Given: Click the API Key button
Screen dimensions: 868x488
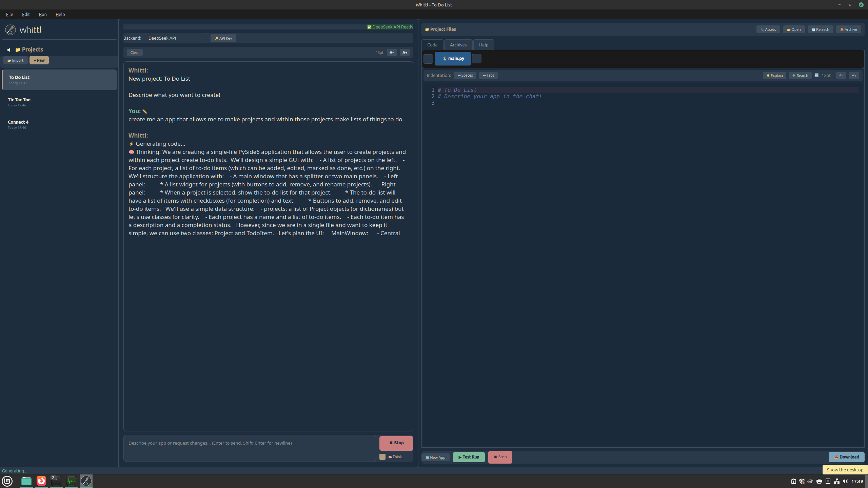Looking at the screenshot, I should click(223, 38).
